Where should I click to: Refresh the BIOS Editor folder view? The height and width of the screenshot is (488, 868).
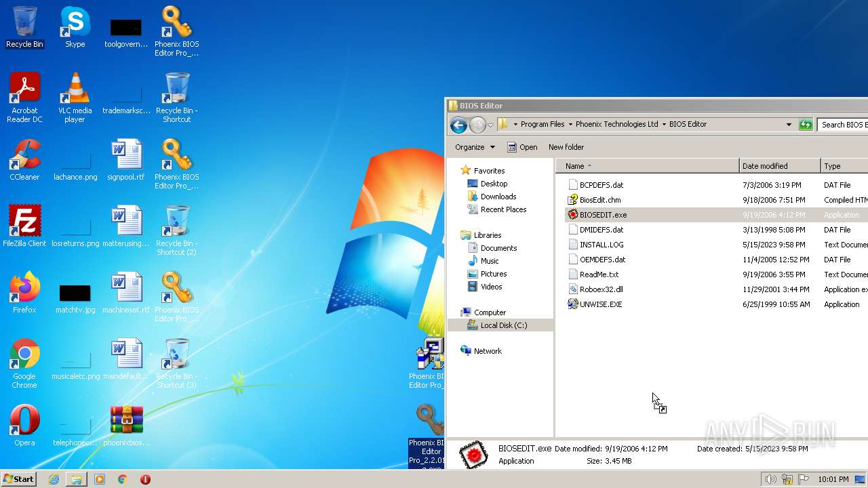[806, 125]
